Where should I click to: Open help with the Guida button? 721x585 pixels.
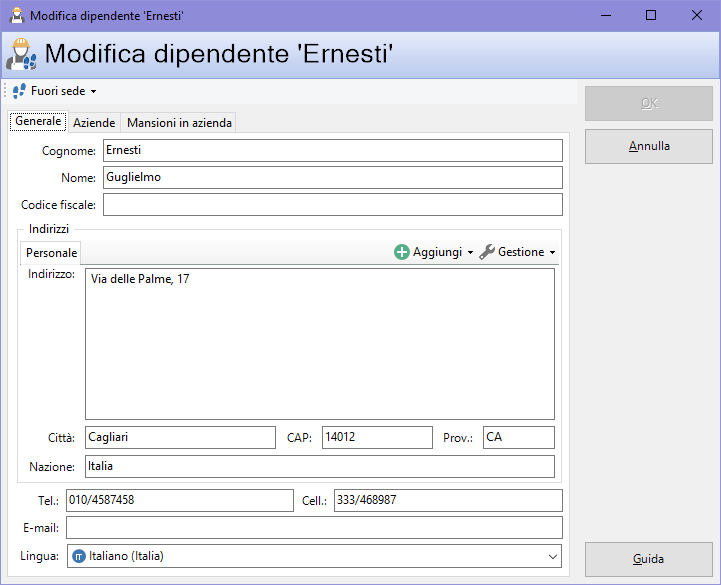pos(649,559)
